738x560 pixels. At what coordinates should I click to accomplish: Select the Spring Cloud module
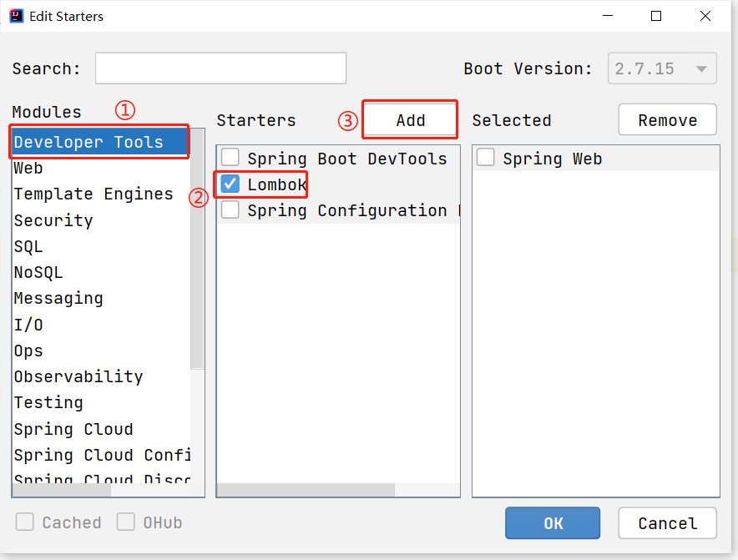click(x=101, y=429)
